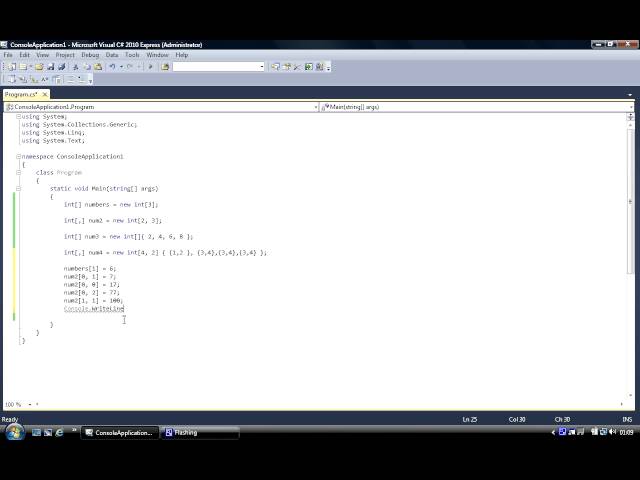Collapse the using directives block
640x480 pixels.
pos(18,116)
